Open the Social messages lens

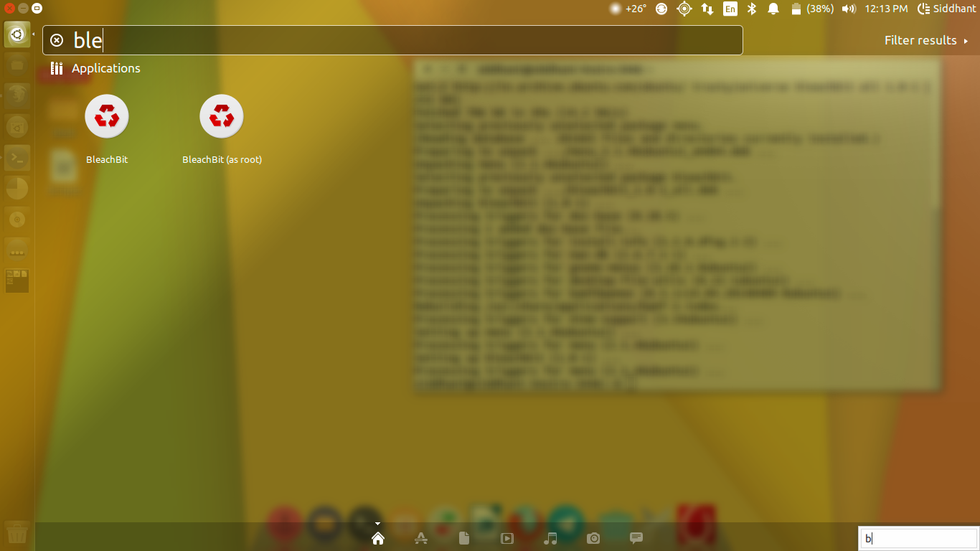[636, 538]
